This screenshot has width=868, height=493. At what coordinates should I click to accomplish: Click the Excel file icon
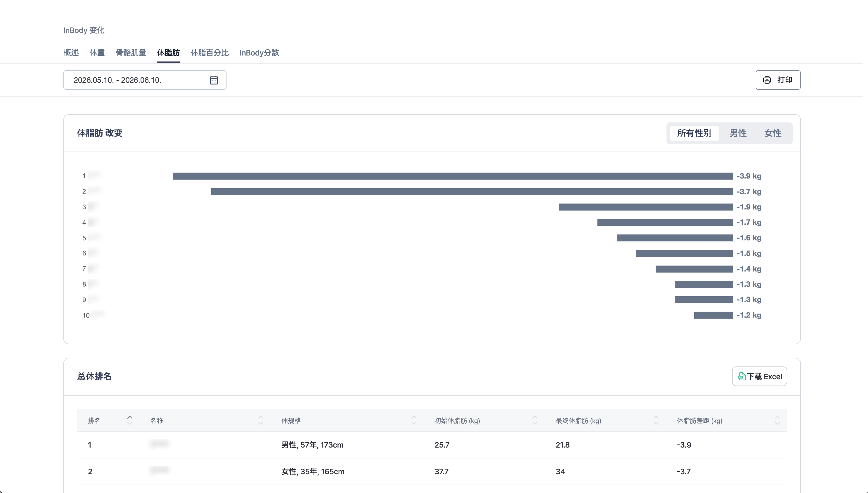click(x=741, y=376)
